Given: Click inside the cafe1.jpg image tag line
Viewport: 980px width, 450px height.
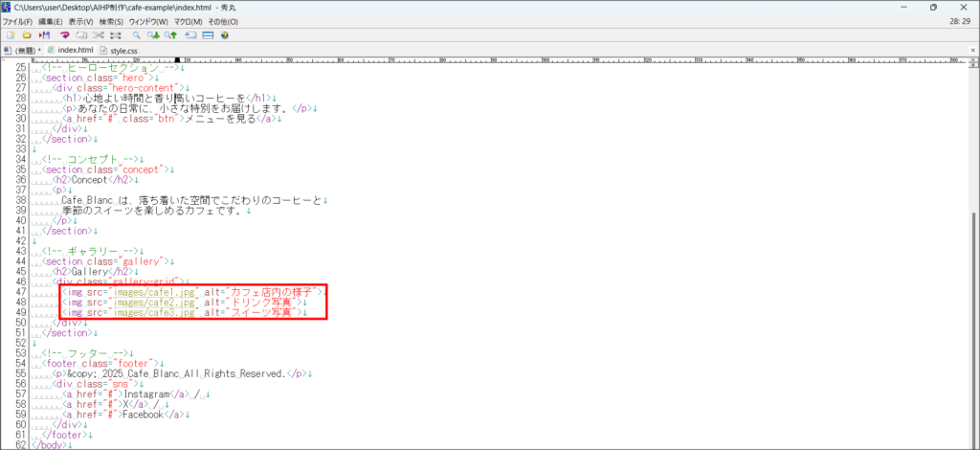Looking at the screenshot, I should [x=191, y=291].
